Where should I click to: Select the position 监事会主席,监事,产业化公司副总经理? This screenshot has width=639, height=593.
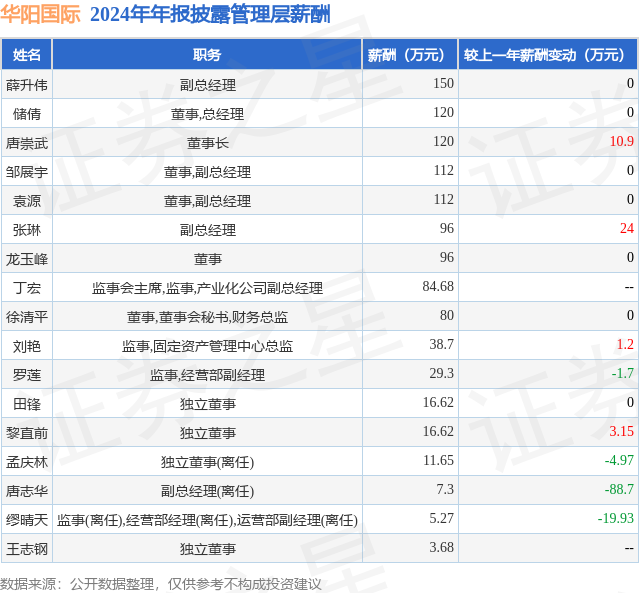[207, 288]
